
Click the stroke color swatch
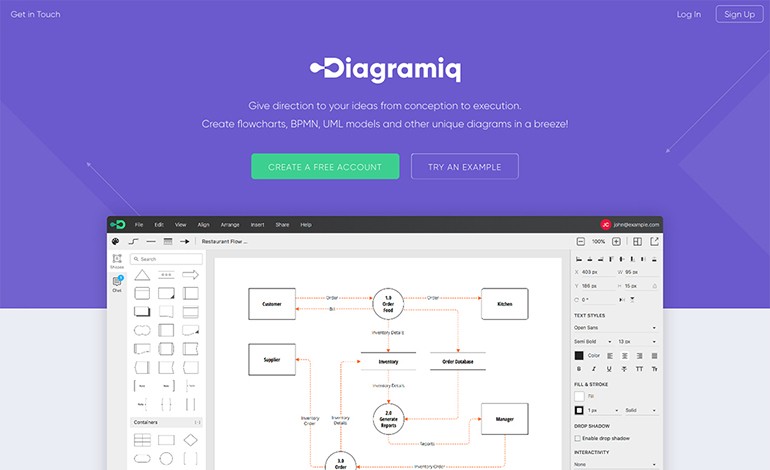pos(579,410)
